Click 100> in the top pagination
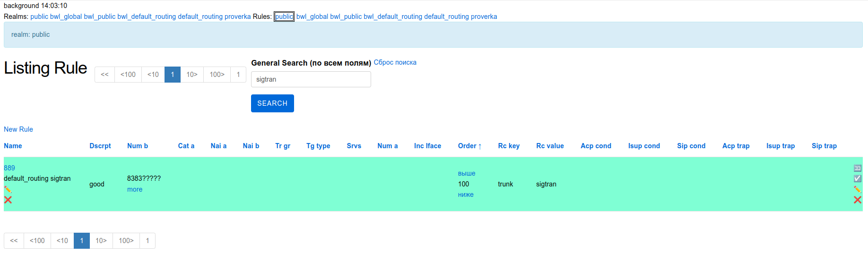The width and height of the screenshot is (868, 253). pos(217,75)
